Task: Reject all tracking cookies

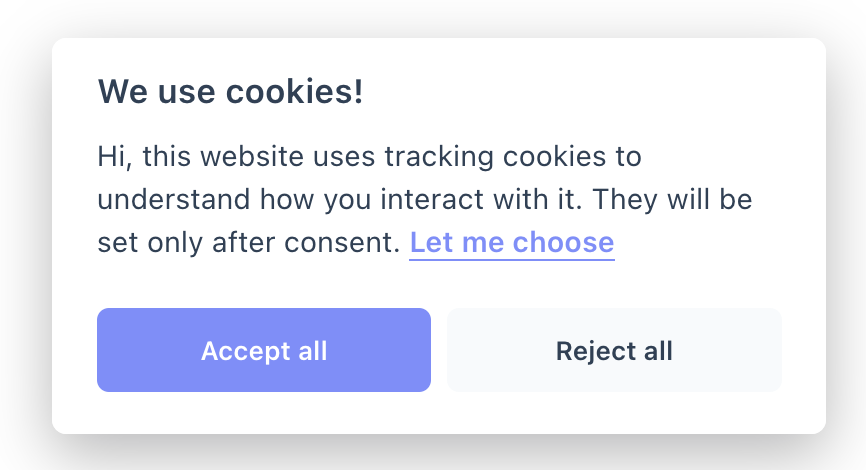Action: (x=614, y=351)
